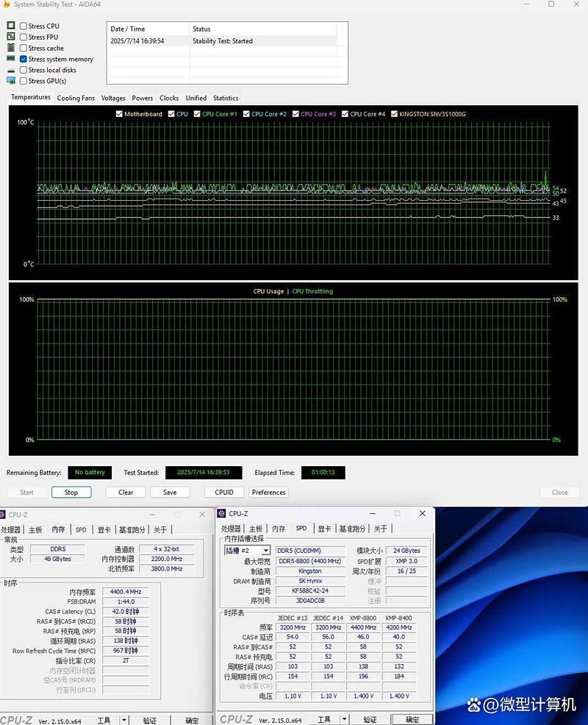
Task: Click the SK Hynix DRAM manufacturer field
Action: (310, 581)
